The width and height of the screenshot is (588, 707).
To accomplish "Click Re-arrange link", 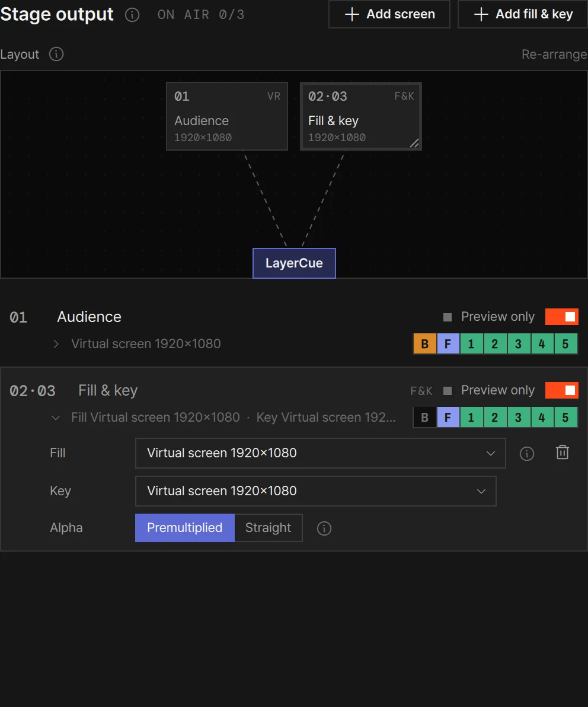I will [x=554, y=54].
